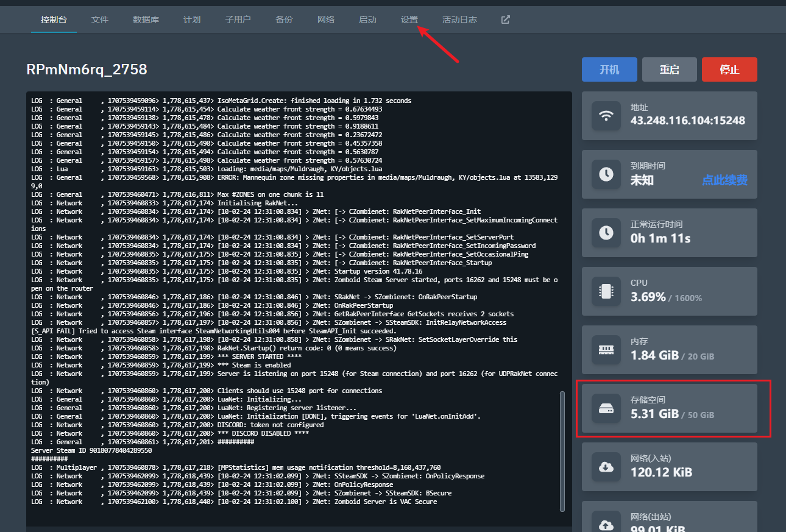Click the CPU chip icon
The width and height of the screenshot is (786, 532).
(x=606, y=291)
